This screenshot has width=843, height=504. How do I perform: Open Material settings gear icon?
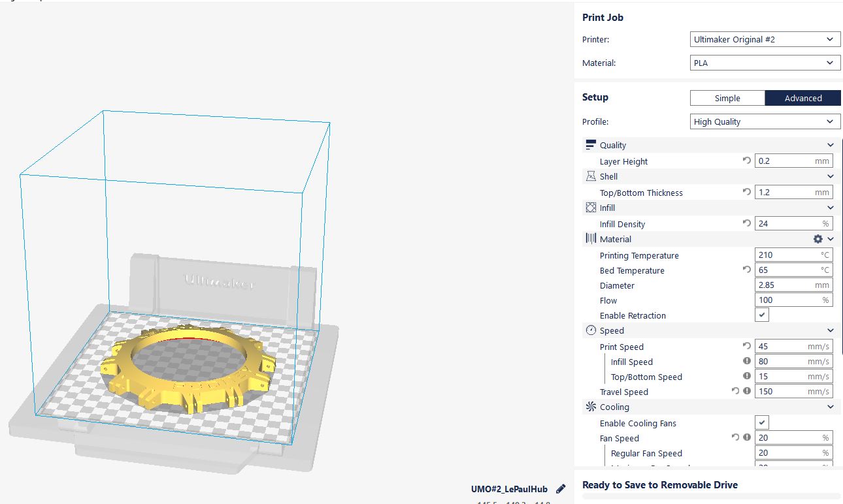point(818,240)
